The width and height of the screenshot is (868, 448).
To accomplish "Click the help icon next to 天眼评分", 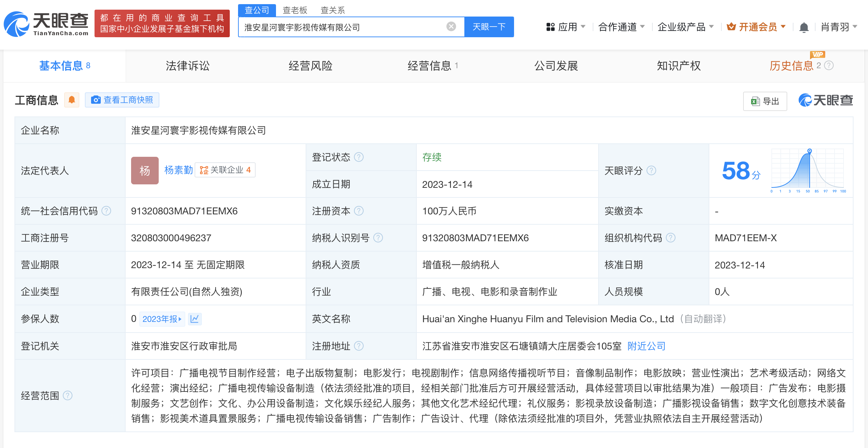I will (x=651, y=171).
